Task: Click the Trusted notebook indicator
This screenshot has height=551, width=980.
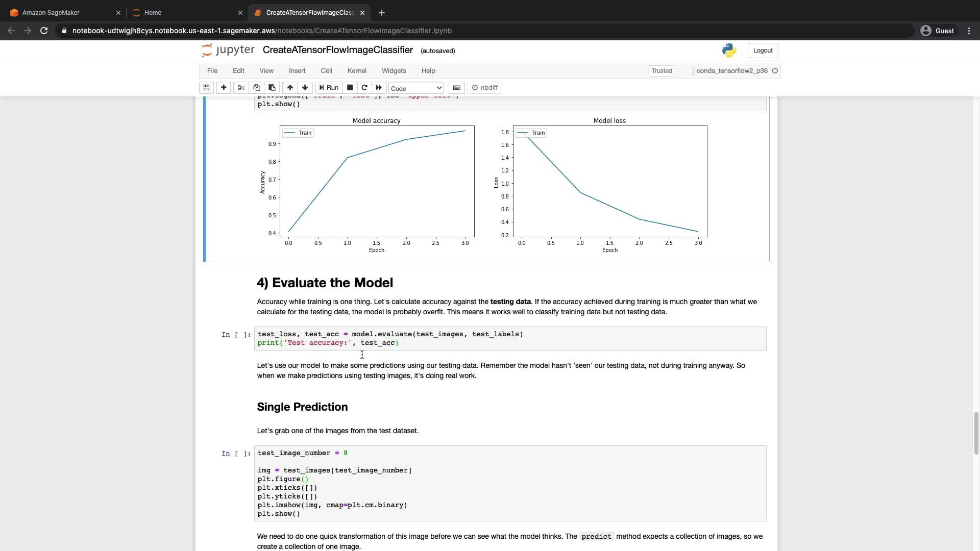Action: [x=661, y=71]
